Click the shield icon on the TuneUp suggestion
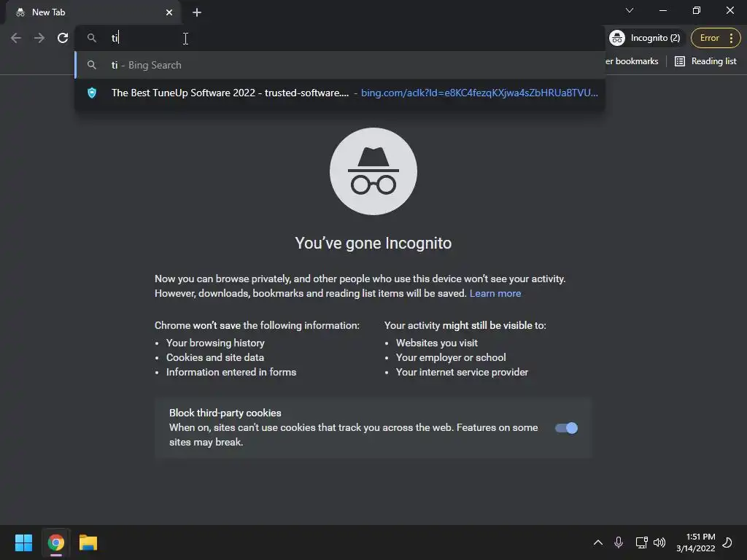This screenshot has height=560, width=747. coord(92,93)
